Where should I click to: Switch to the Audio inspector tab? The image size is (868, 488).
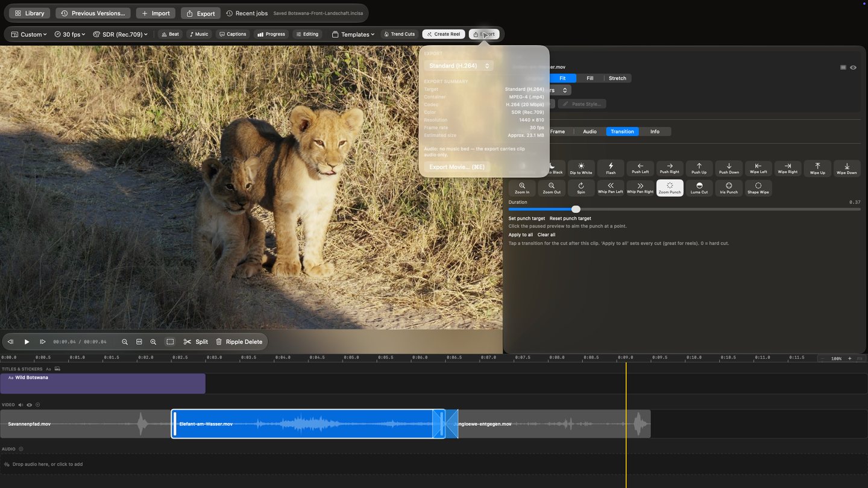point(590,131)
